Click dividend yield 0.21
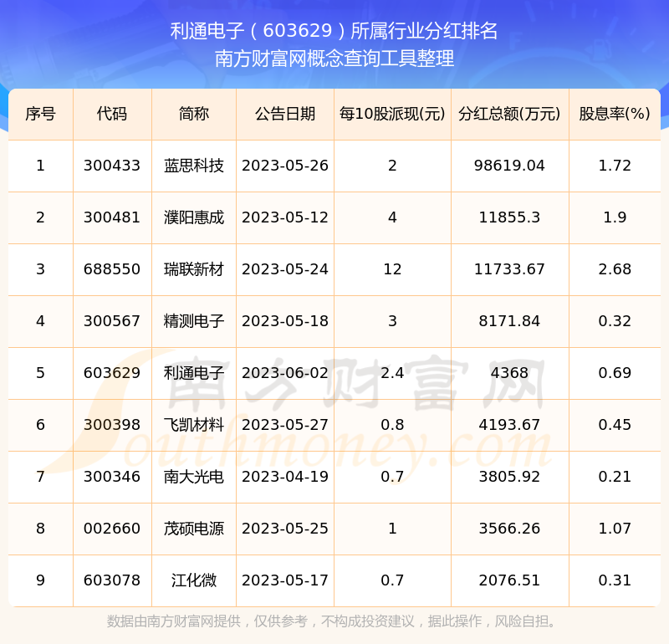The width and height of the screenshot is (669, 644). tap(615, 477)
